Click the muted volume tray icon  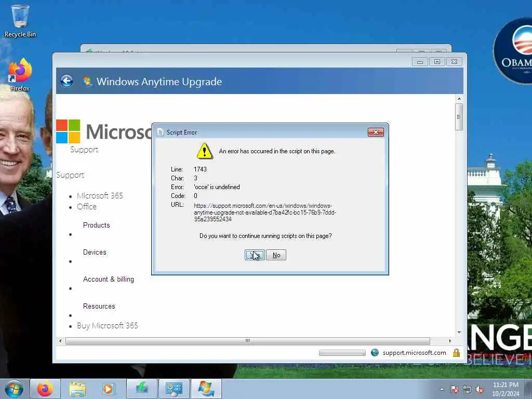(480, 390)
